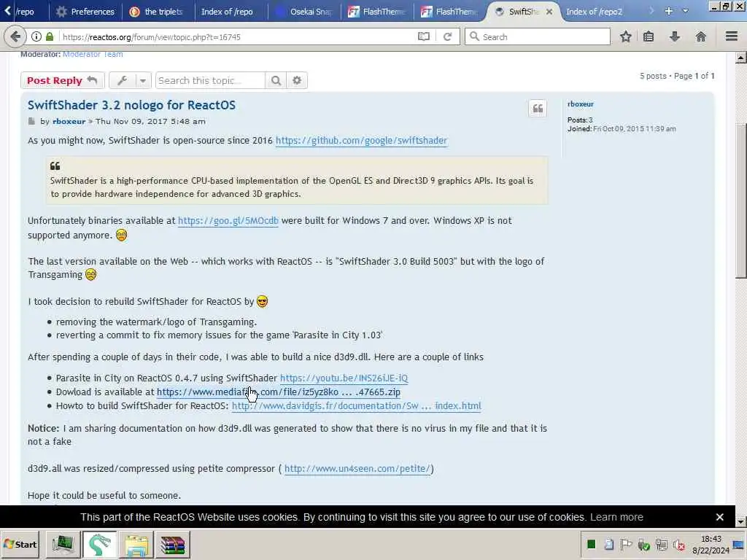Click Learn more in cookie banner
Image resolution: width=747 pixels, height=560 pixels.
pyautogui.click(x=616, y=517)
